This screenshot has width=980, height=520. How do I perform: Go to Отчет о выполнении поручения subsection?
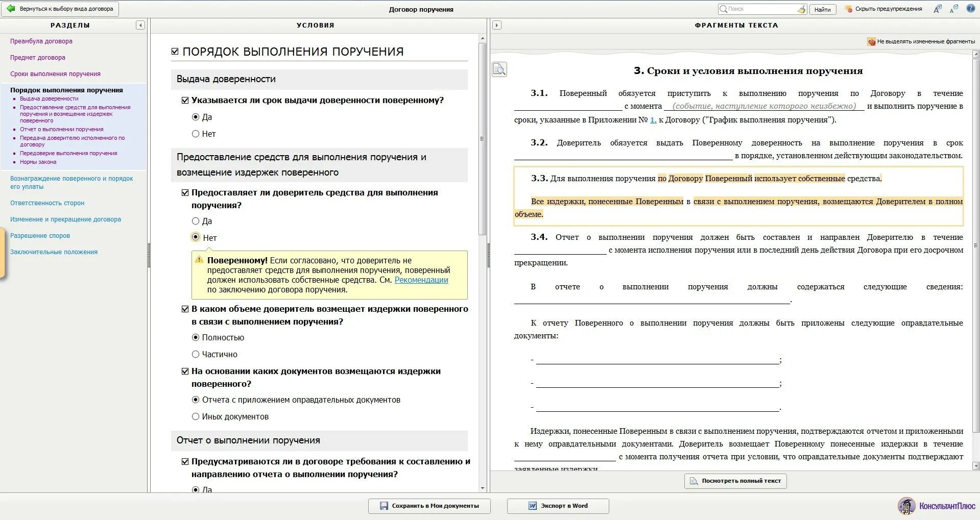(x=61, y=130)
